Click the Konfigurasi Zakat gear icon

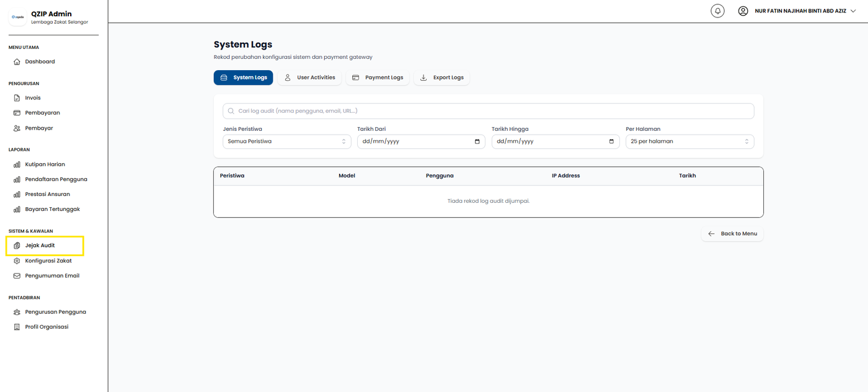click(17, 261)
